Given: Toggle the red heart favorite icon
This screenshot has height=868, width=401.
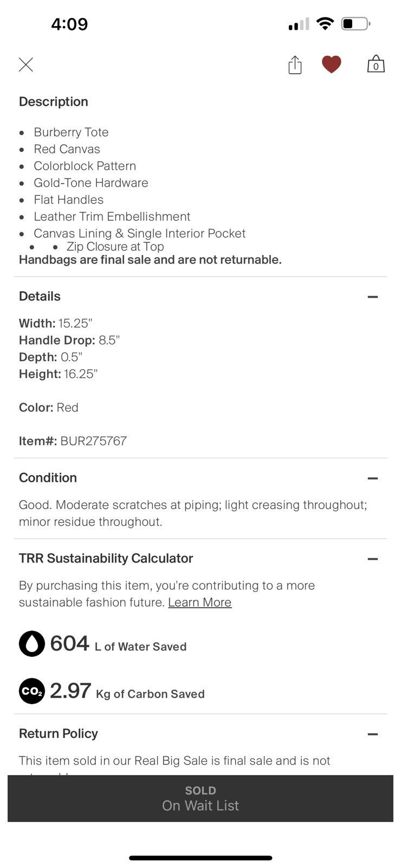Looking at the screenshot, I should click(331, 65).
